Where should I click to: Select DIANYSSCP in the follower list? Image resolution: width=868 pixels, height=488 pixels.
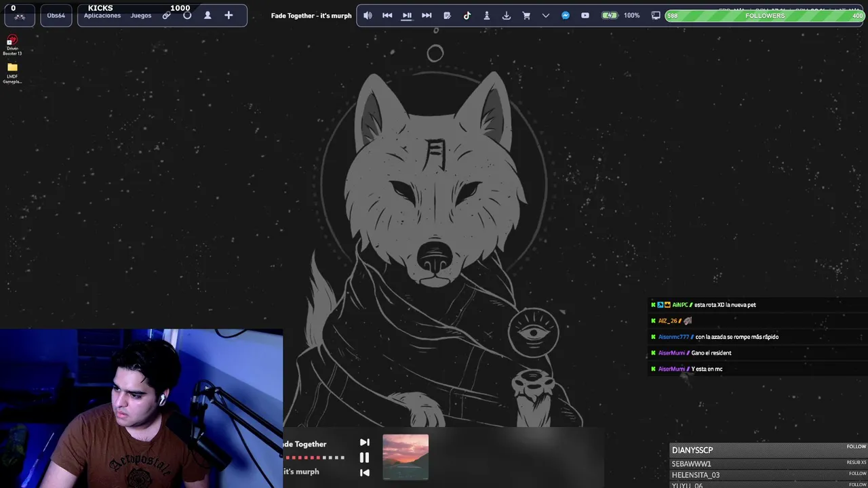pyautogui.click(x=768, y=450)
